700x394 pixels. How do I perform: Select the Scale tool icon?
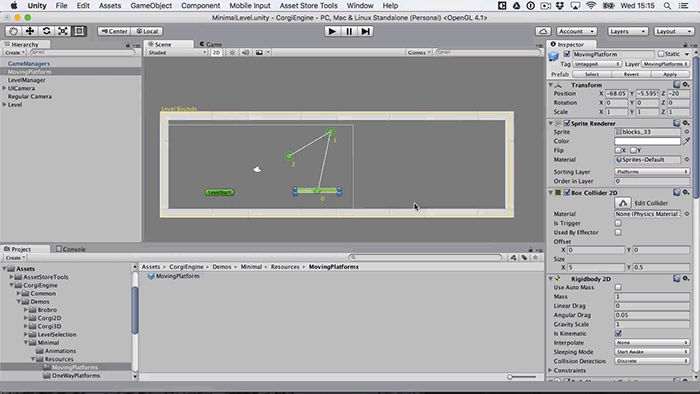[63, 31]
